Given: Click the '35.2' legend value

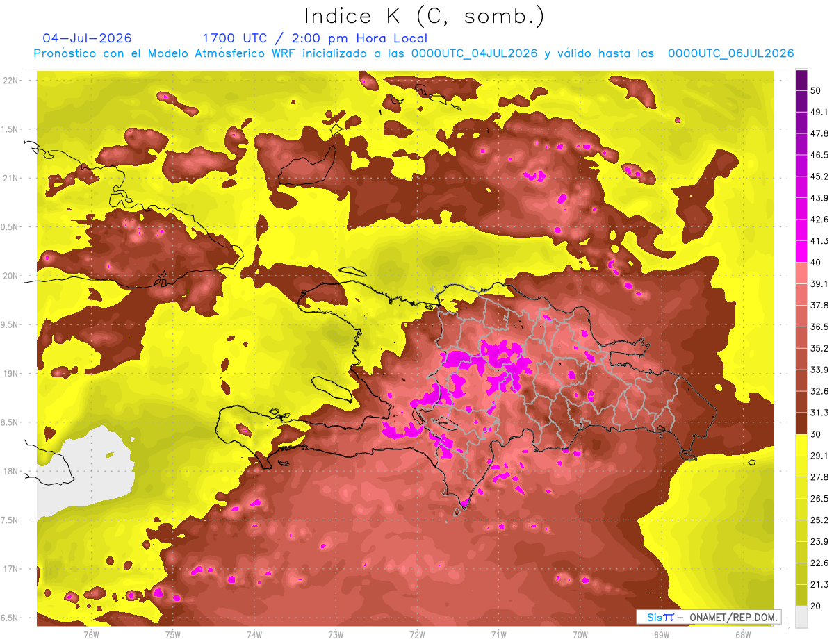Looking at the screenshot, I should pos(819,348).
